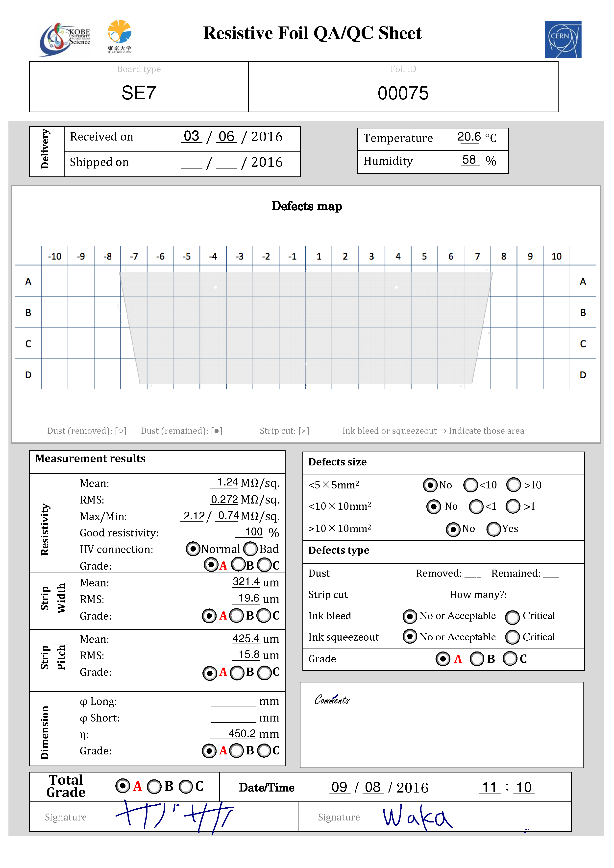Click the University of Tokyo ginkgo logo
614x868 pixels.
click(120, 36)
